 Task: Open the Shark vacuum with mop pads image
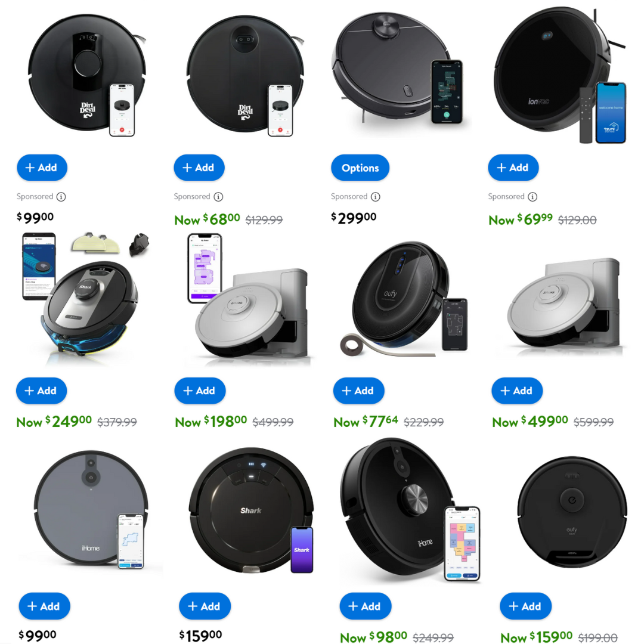pyautogui.click(x=85, y=299)
